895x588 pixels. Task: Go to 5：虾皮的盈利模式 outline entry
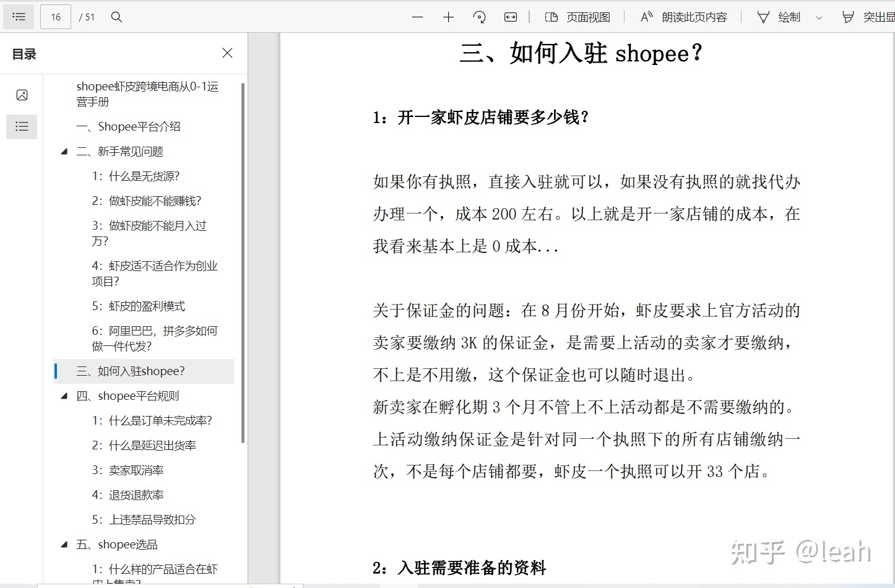(138, 306)
